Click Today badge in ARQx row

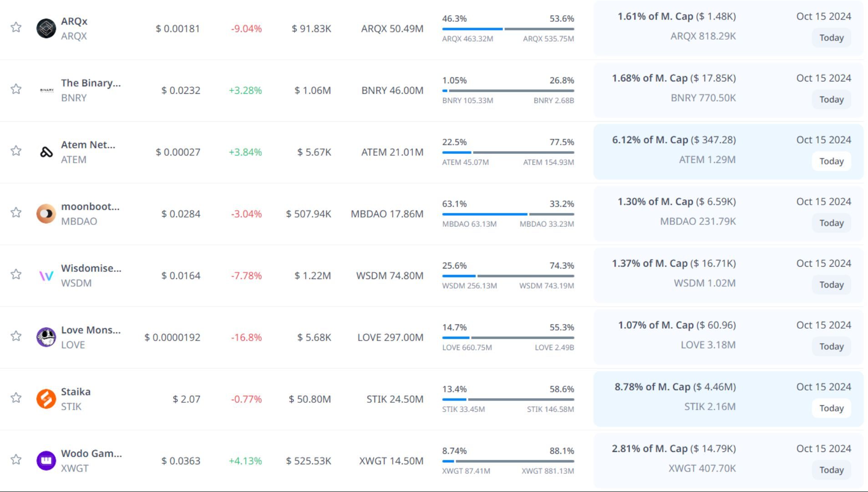pyautogui.click(x=831, y=38)
